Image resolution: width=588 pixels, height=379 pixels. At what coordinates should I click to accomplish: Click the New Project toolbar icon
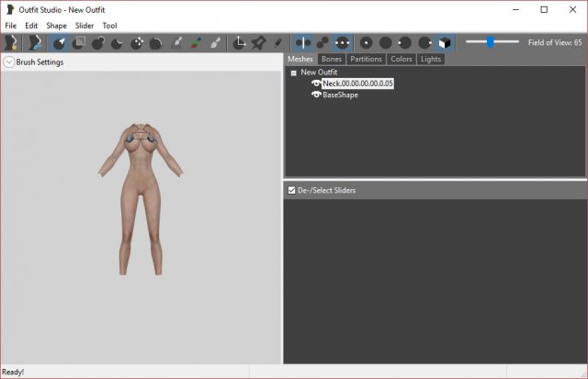11,42
